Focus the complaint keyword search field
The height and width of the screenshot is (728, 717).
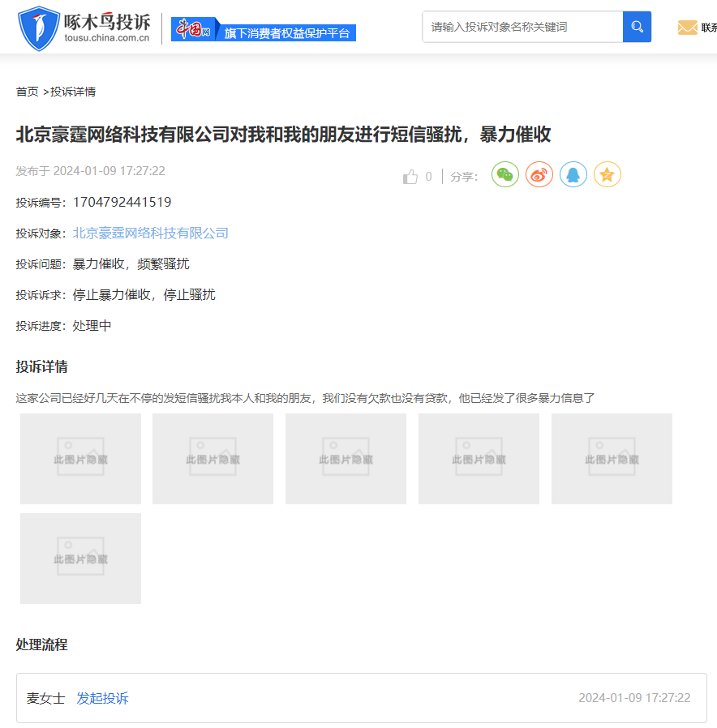coord(522,27)
